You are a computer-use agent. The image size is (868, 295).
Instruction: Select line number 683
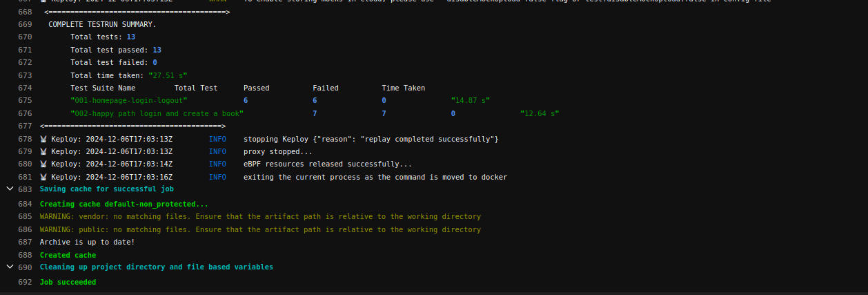tap(26, 189)
